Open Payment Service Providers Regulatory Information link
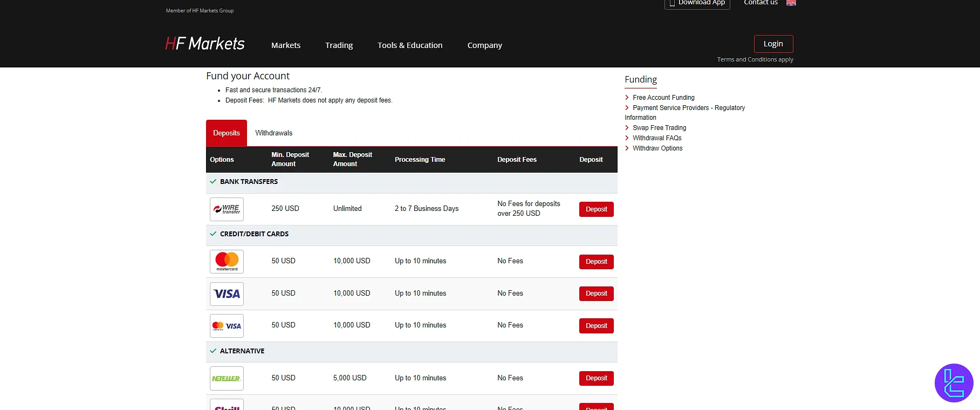This screenshot has height=410, width=980. (685, 113)
